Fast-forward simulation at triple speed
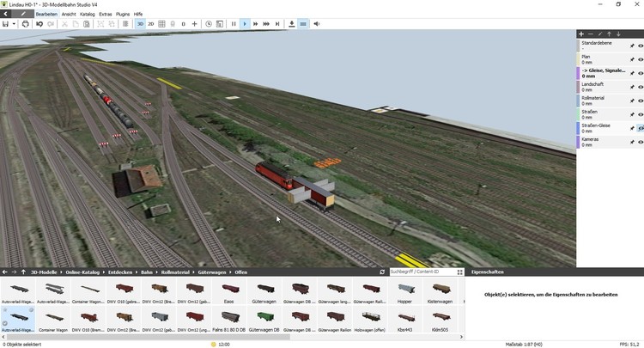 click(266, 24)
